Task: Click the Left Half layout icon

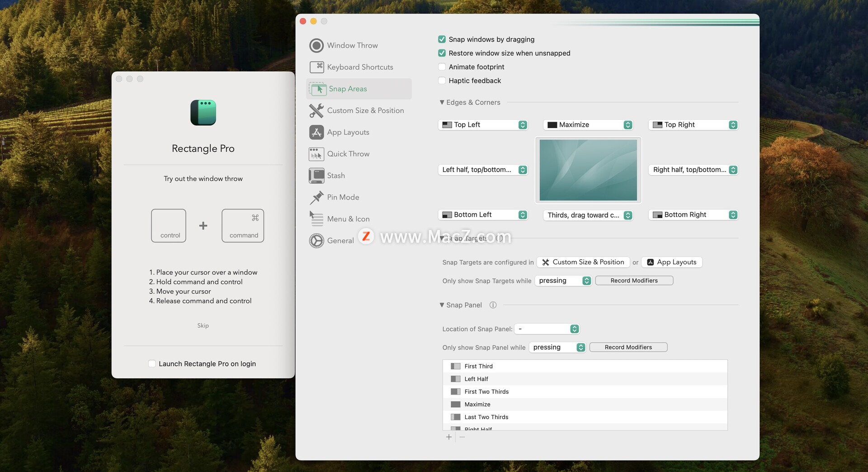Action: point(455,379)
